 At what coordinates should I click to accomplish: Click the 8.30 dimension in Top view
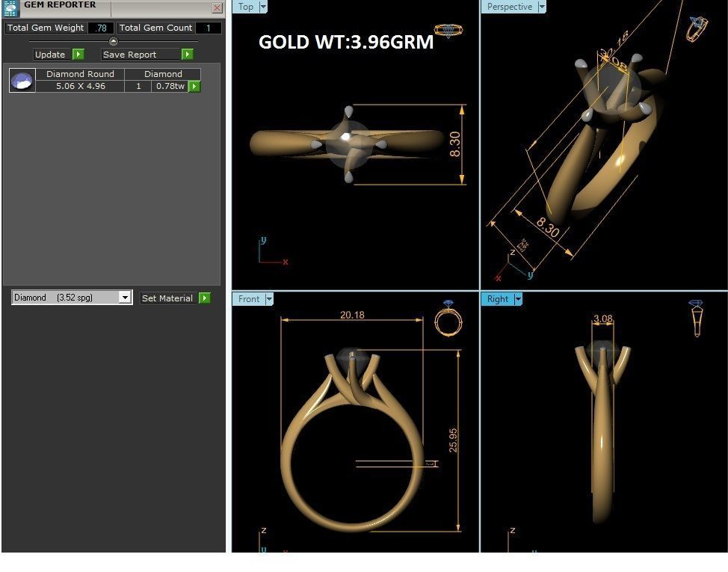[455, 144]
